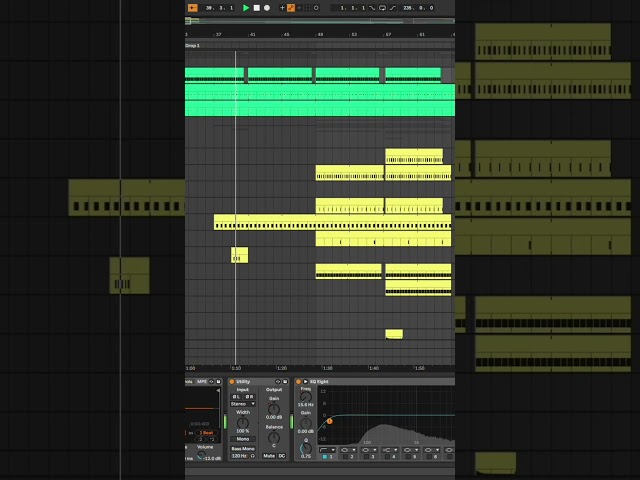
Task: Open band 6 filter type dropdown
Action: (x=431, y=450)
